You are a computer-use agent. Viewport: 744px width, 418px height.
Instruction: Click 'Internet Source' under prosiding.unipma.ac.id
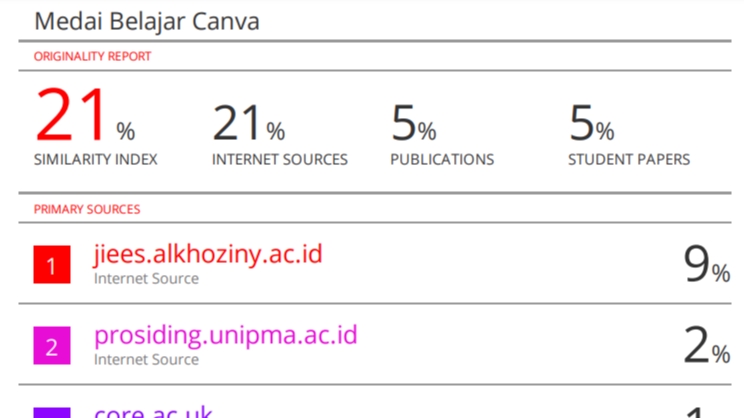click(x=146, y=360)
